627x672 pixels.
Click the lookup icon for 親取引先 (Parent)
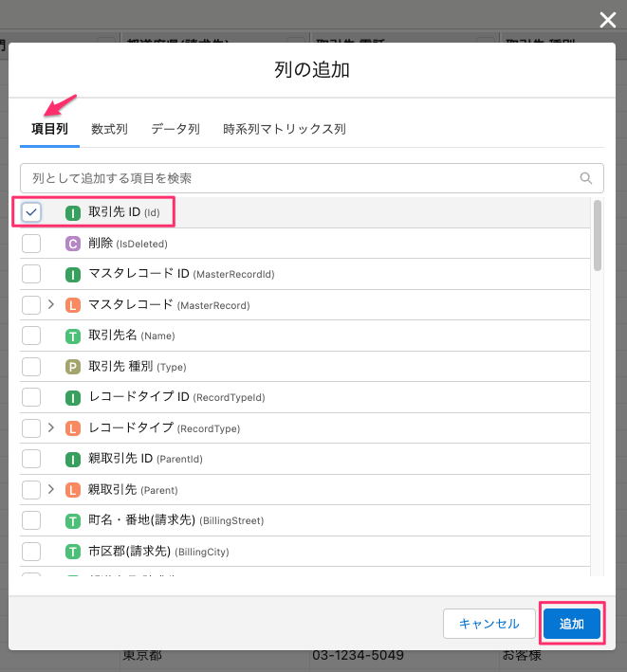point(73,490)
